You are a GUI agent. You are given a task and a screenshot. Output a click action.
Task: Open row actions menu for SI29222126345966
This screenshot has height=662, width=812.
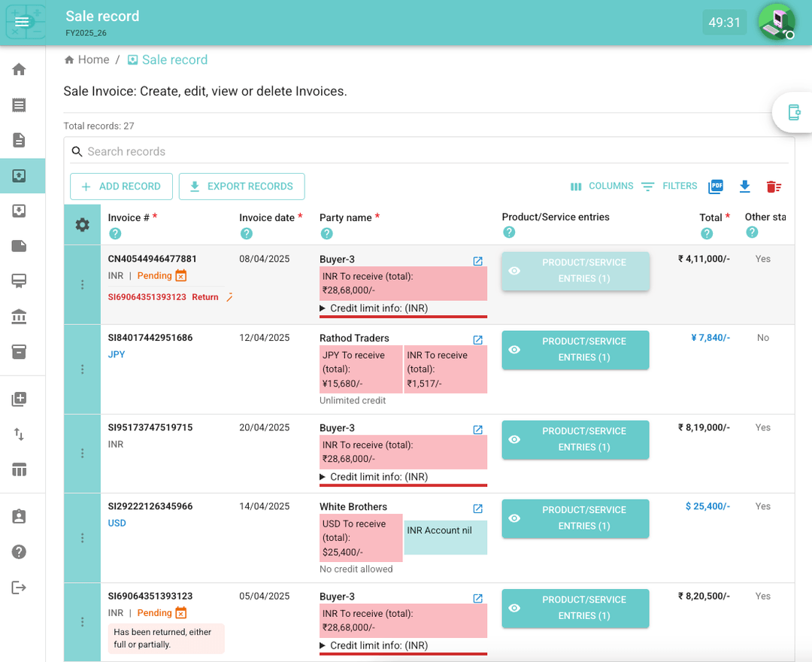[x=83, y=538]
